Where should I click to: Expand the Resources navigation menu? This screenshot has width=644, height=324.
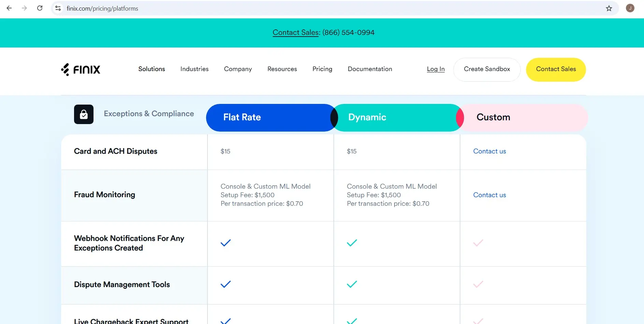[x=282, y=69]
